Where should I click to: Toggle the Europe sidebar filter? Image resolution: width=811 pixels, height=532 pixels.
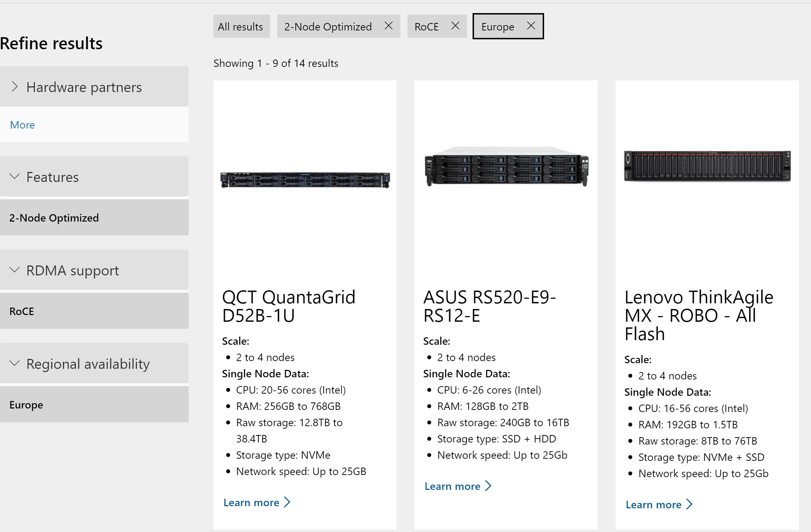[94, 405]
